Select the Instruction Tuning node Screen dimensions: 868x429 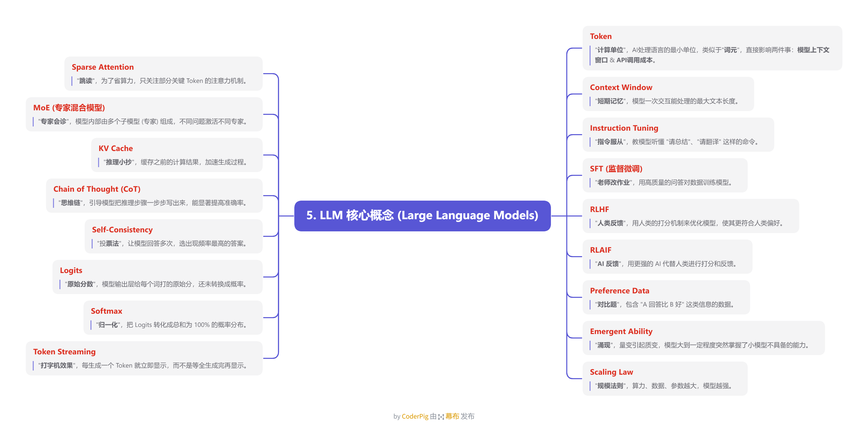pos(624,128)
